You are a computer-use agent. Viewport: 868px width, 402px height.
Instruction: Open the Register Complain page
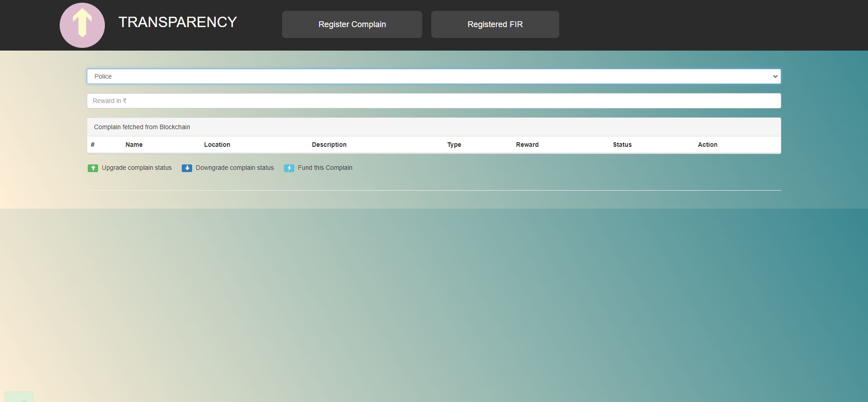[x=352, y=24]
